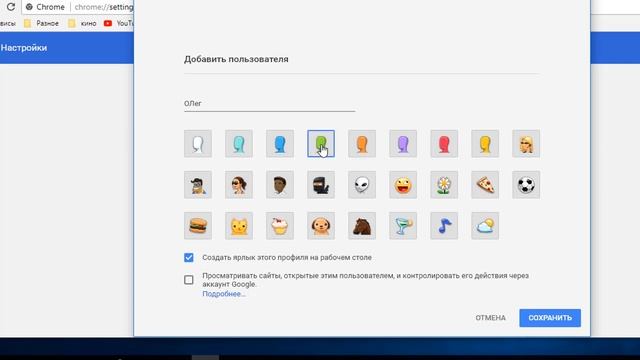This screenshot has height=360, width=640.
Task: Pick the smiley face avatar
Action: (x=403, y=185)
